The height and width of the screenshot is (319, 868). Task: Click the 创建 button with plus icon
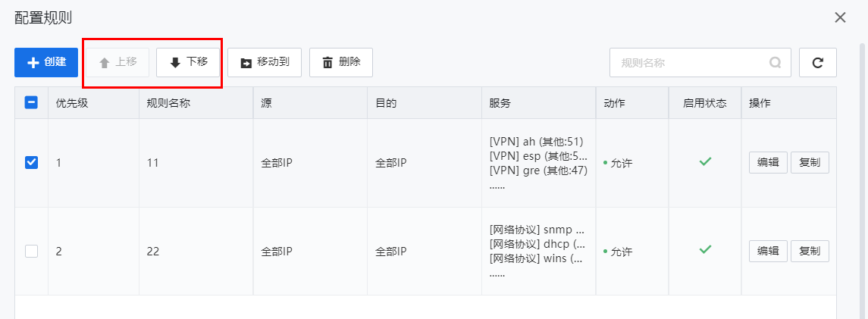[46, 62]
